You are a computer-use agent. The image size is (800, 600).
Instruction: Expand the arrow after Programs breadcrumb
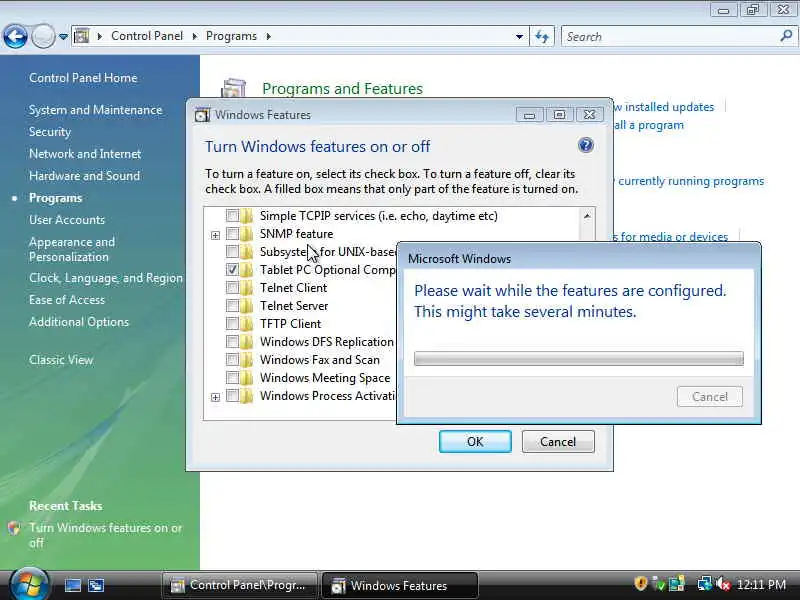pyautogui.click(x=268, y=36)
